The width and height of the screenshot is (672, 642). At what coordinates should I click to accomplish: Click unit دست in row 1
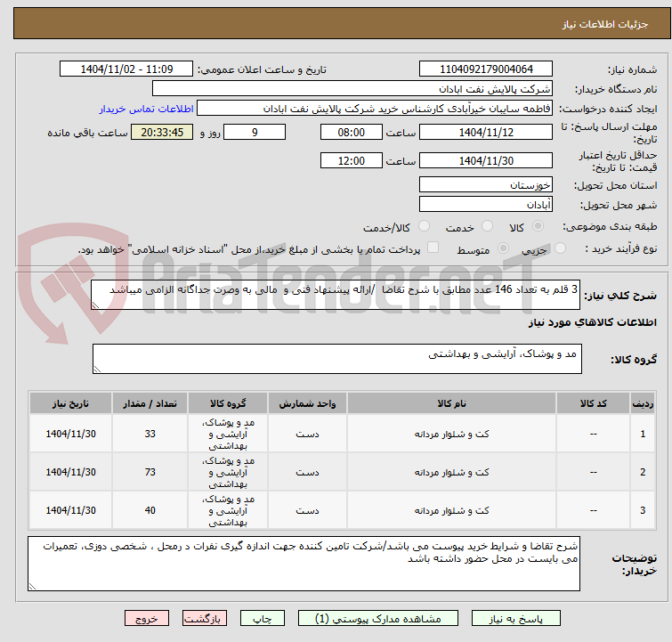(307, 434)
